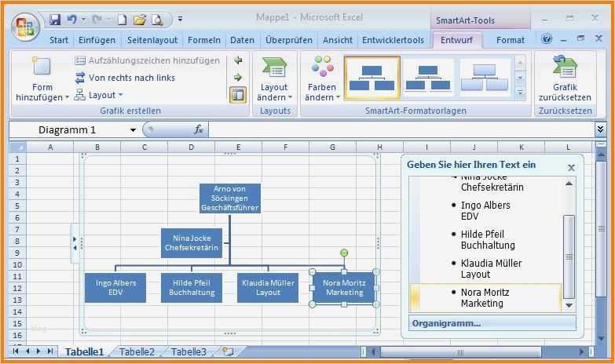
Task: Select the Entwurf SmartArt tab
Action: tap(456, 40)
